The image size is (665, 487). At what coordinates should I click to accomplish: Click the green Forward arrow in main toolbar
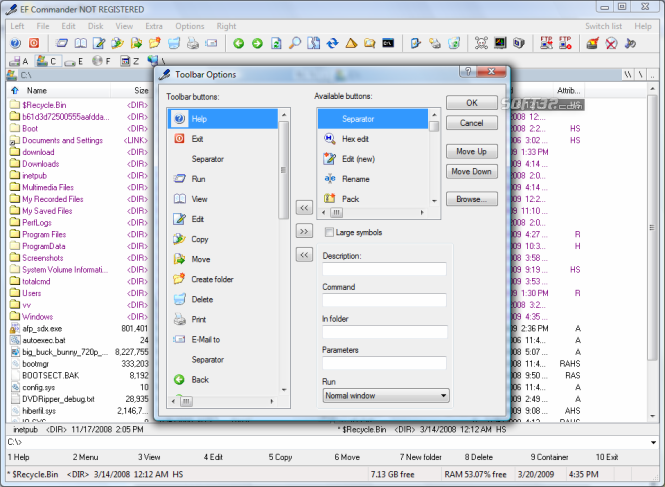coord(257,43)
